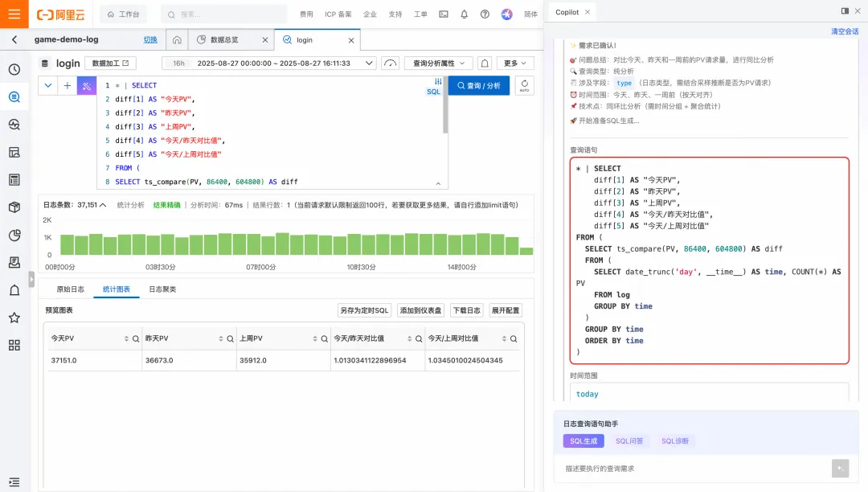Click the 清空会话 link
Viewport: 868px width, 492px height.
pos(845,31)
